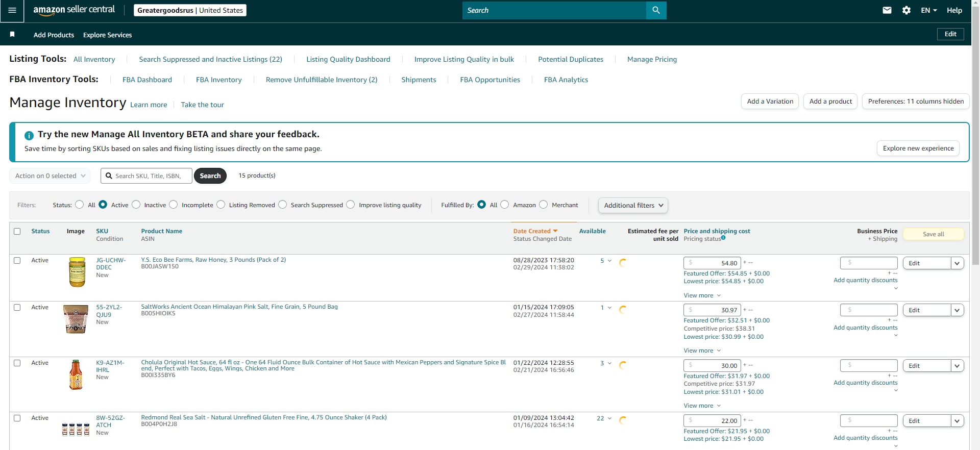The width and height of the screenshot is (980, 450).
Task: Edit the 54.80 price field for Eco Bee honey
Action: click(x=712, y=263)
